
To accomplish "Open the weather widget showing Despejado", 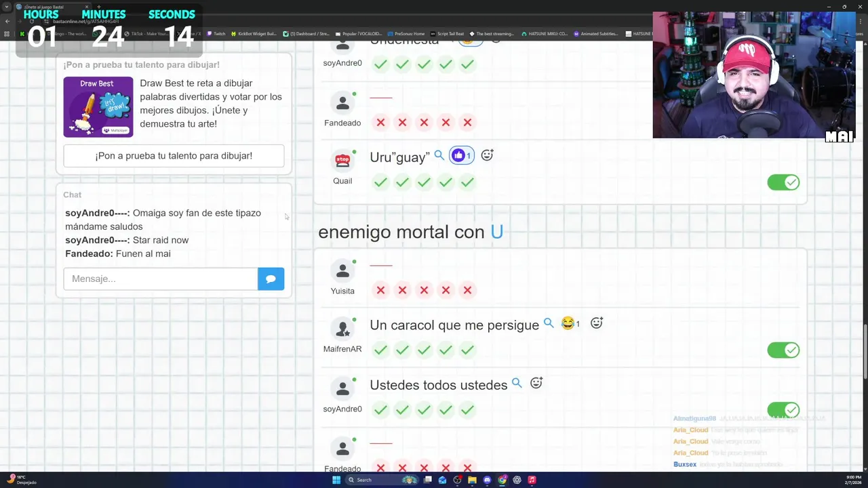I will click(20, 480).
